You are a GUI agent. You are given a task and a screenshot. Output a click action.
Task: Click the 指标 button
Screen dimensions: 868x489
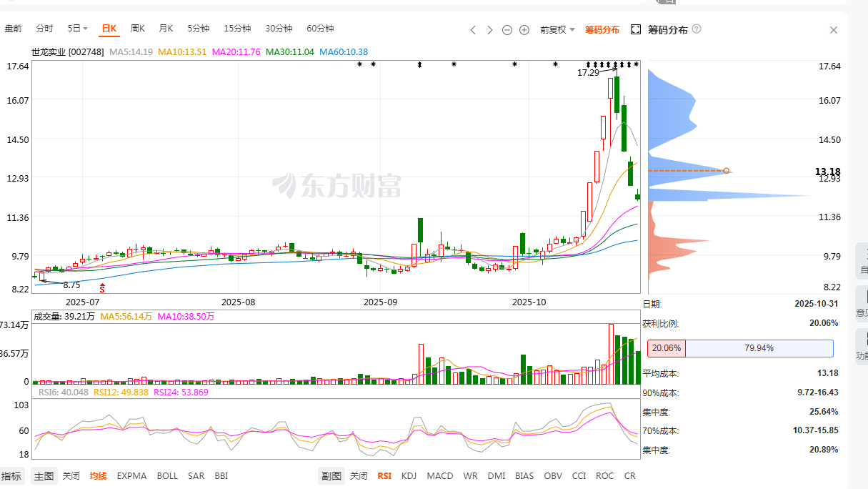[x=11, y=476]
